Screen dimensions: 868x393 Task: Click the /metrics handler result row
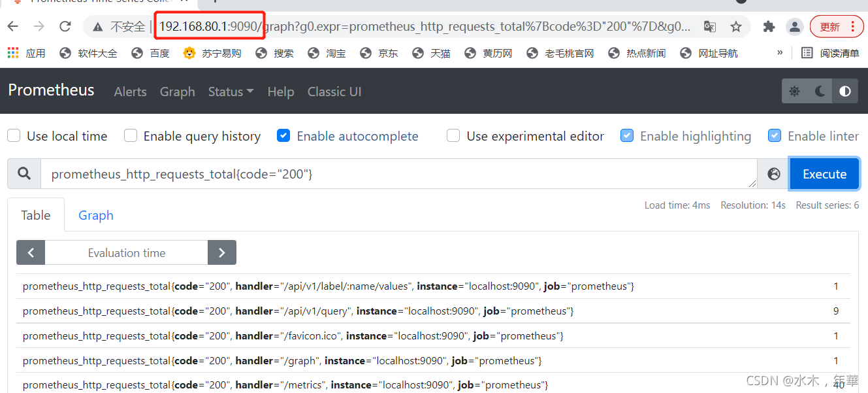pyautogui.click(x=434, y=384)
